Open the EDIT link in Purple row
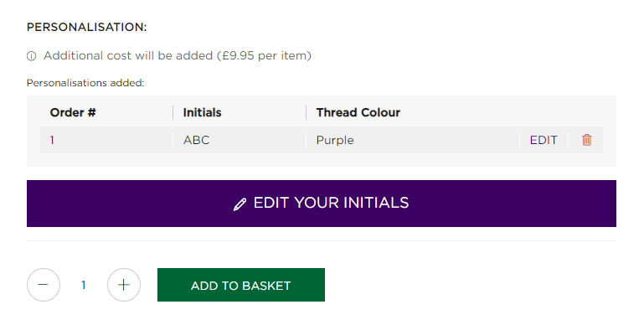Screen dimensions: 644x320 (544, 140)
